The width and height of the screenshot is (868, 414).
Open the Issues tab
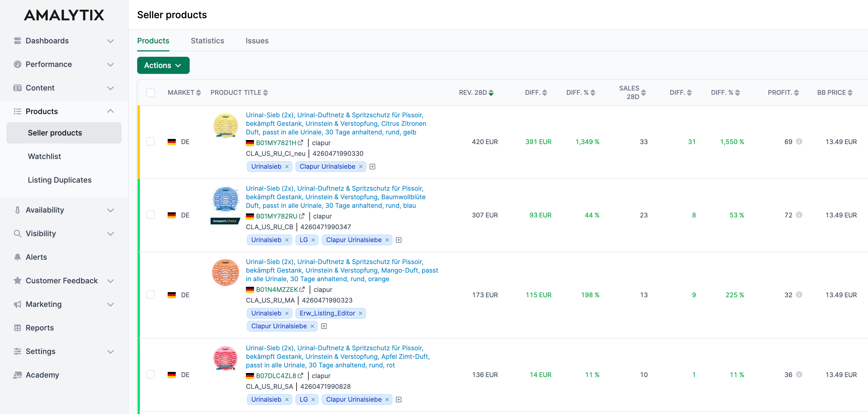(x=257, y=41)
